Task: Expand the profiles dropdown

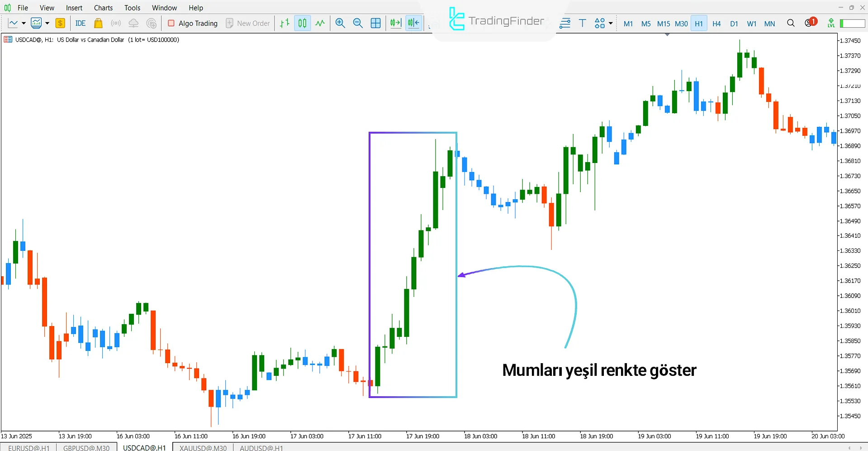Action: tap(47, 23)
